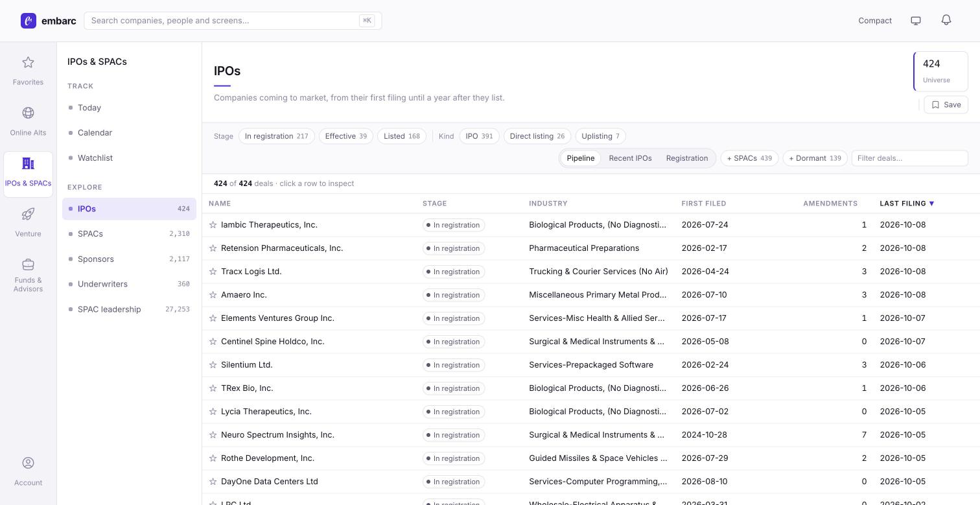
Task: Sort by Amendments column header
Action: tap(830, 204)
